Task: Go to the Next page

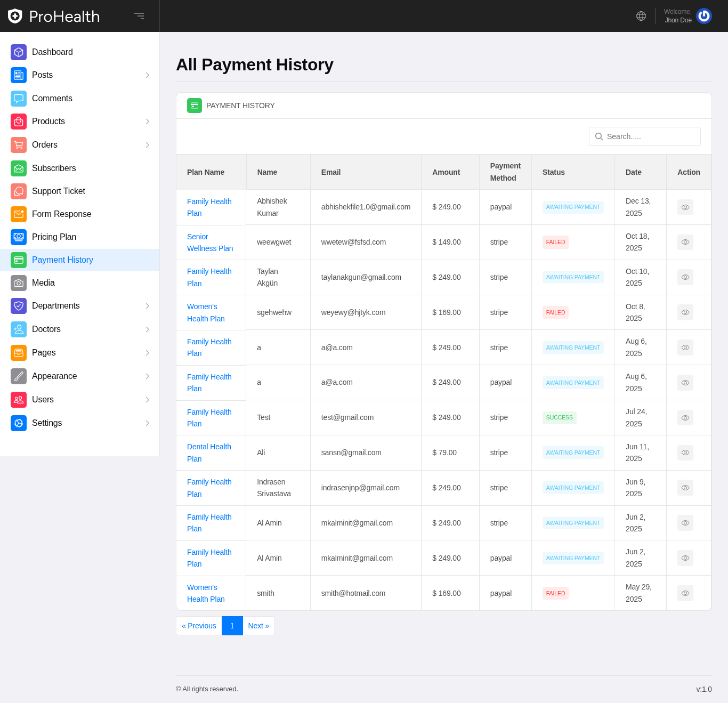Action: coord(258,626)
